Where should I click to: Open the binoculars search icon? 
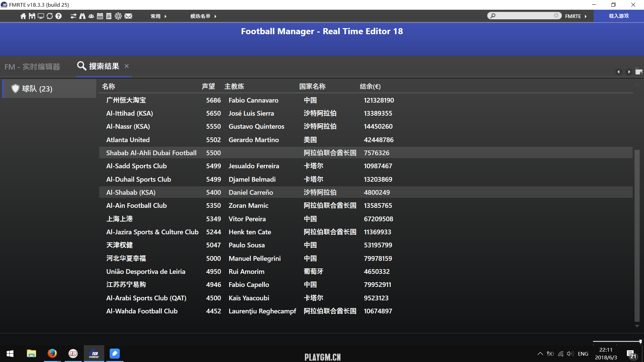(82, 16)
